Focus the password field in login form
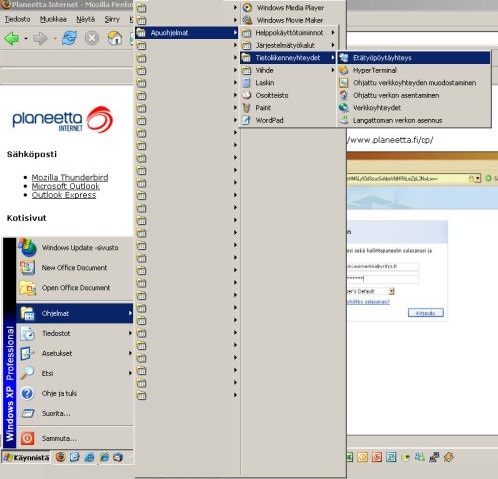 click(382, 279)
